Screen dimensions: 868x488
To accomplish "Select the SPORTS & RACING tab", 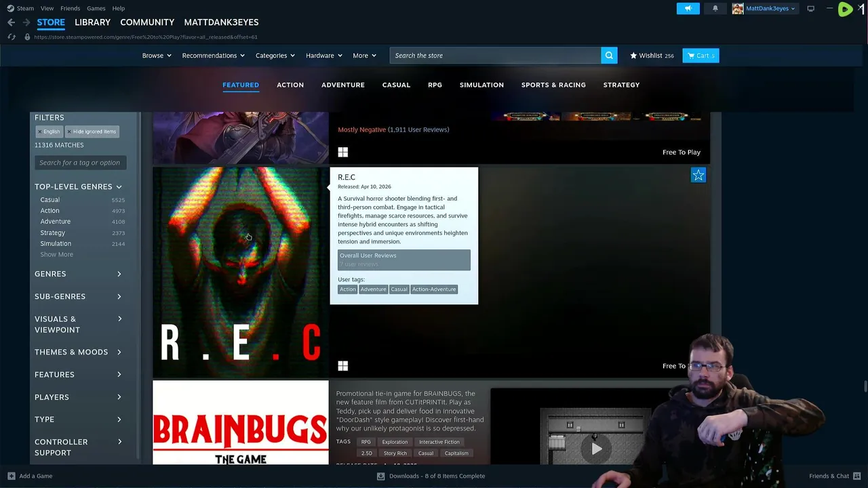I will coord(553,85).
